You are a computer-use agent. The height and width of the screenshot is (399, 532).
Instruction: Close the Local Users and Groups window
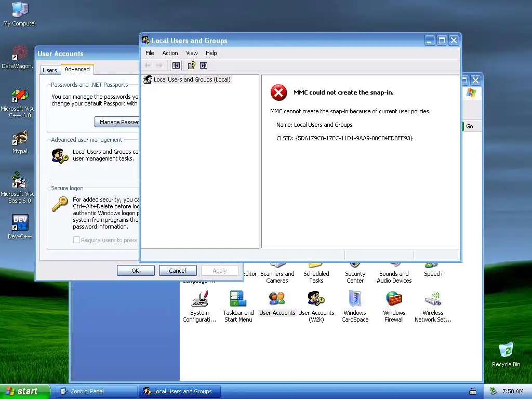click(x=454, y=41)
